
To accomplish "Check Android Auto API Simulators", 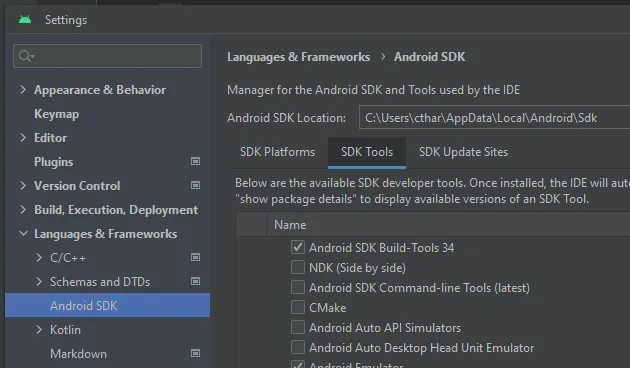I will 298,327.
